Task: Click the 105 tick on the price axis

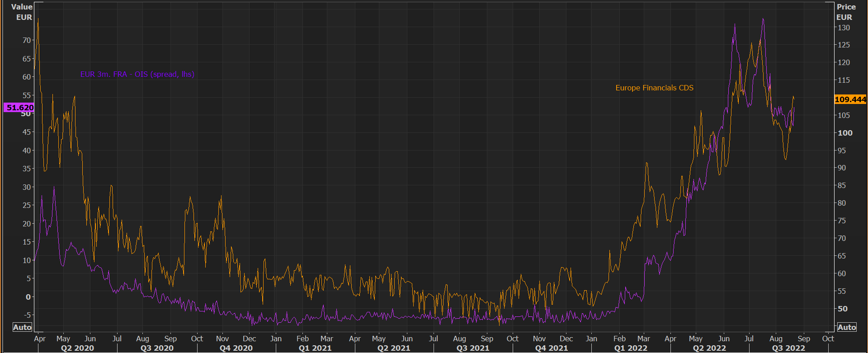Action: (x=844, y=115)
